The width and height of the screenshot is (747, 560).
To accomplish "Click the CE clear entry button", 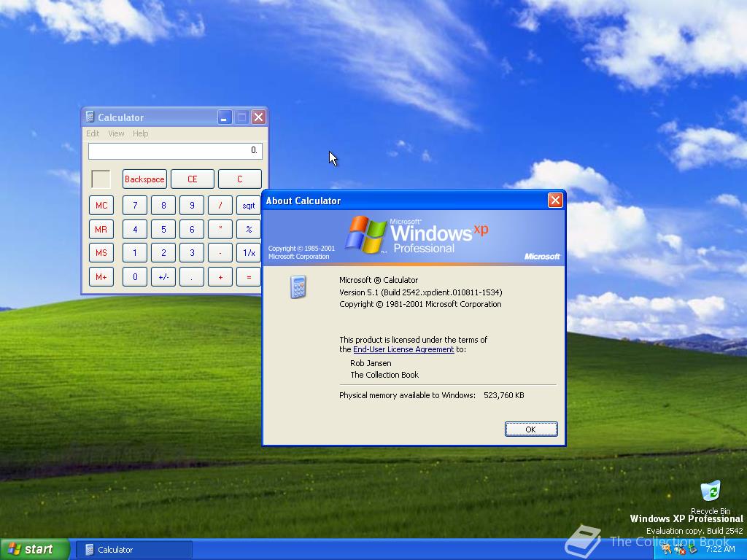I will pyautogui.click(x=192, y=179).
